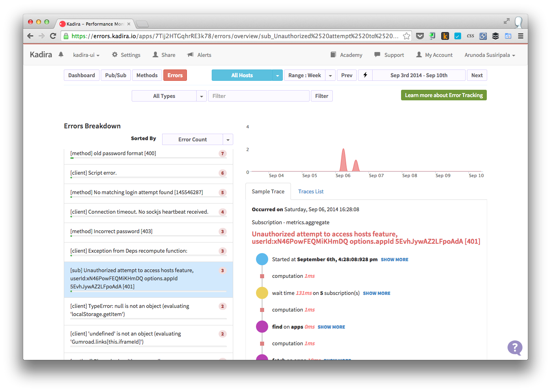Click the blue checkmark extension icon
551x392 pixels.
458,36
